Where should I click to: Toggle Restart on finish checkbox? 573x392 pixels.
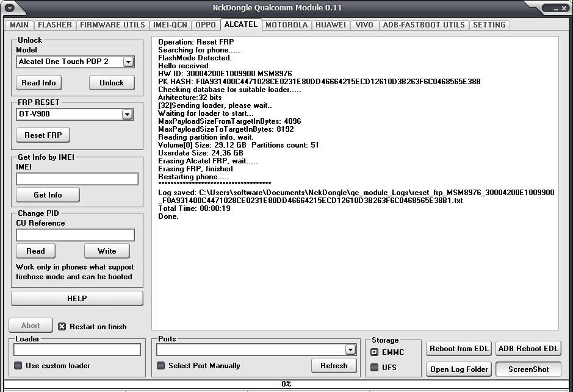pos(62,327)
